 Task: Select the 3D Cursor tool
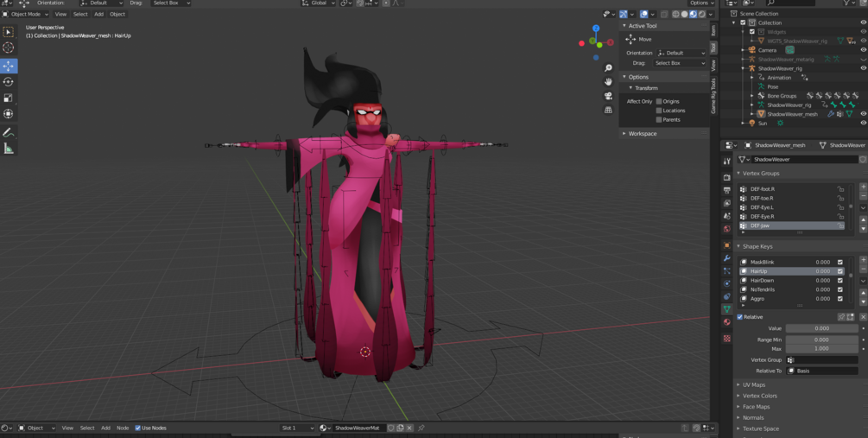(9, 48)
